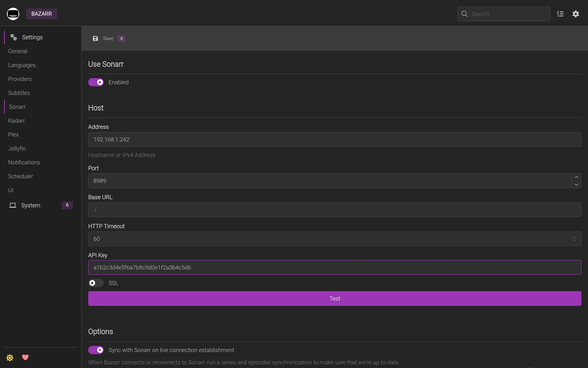The image size is (588, 368).
Task: Click the 'Use Sonarr' heading
Action: point(106,64)
